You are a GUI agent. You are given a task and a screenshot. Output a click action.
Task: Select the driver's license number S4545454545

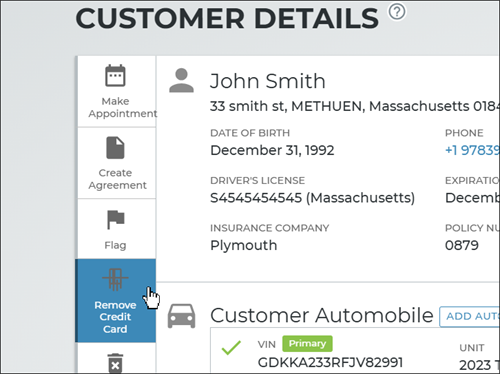256,198
